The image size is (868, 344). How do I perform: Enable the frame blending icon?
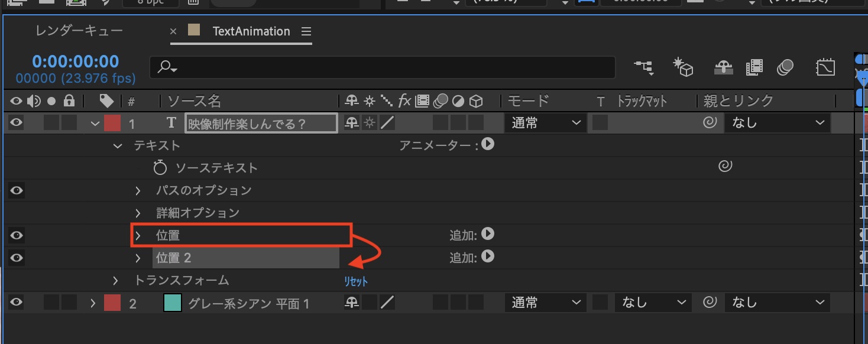click(x=754, y=67)
